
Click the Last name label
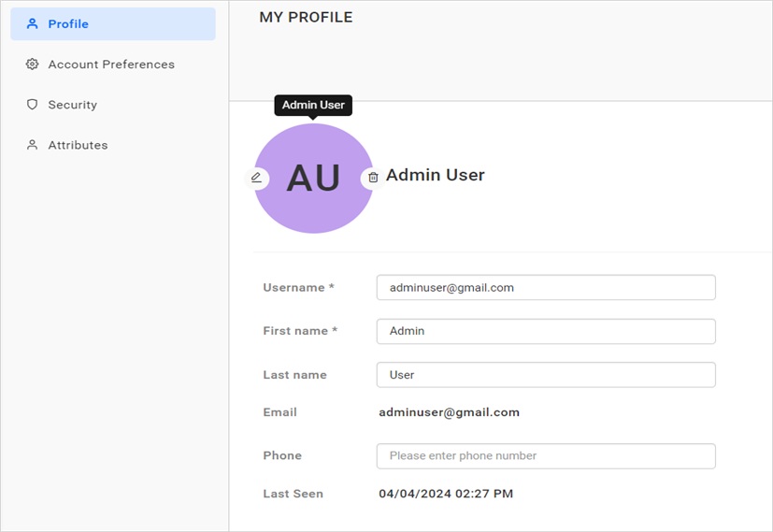coord(294,375)
